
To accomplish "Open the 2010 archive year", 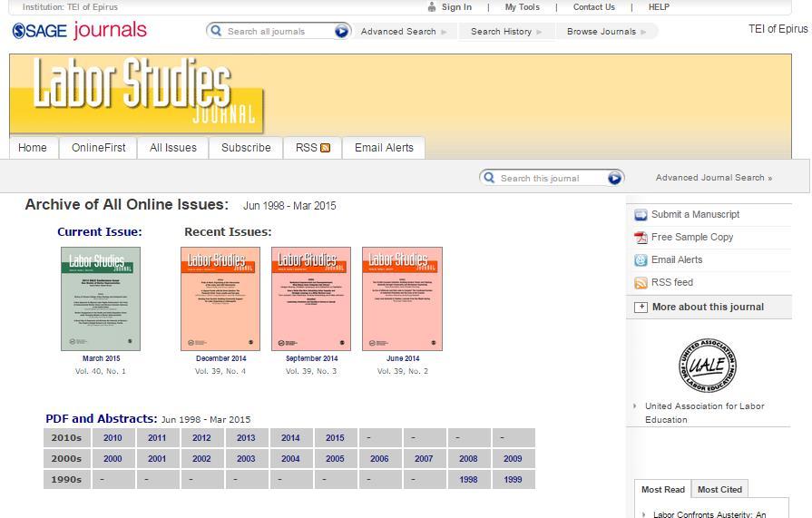I will click(113, 437).
